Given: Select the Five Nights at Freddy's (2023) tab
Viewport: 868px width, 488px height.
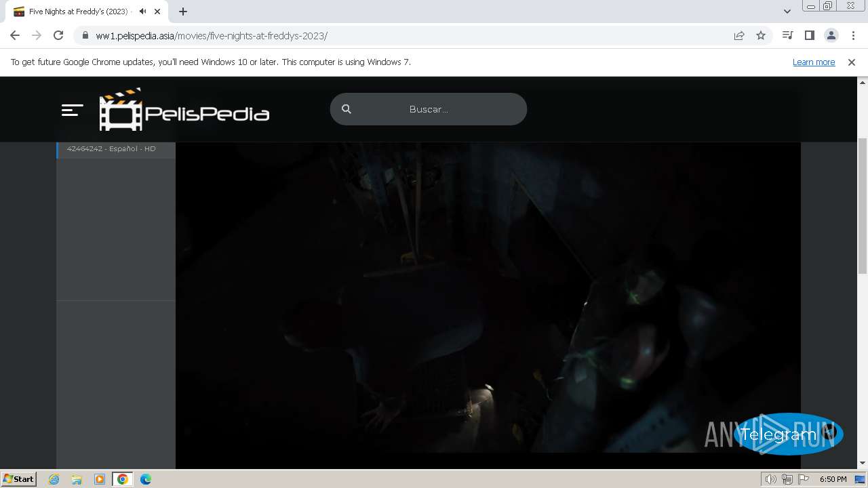Looking at the screenshot, I should [x=87, y=12].
